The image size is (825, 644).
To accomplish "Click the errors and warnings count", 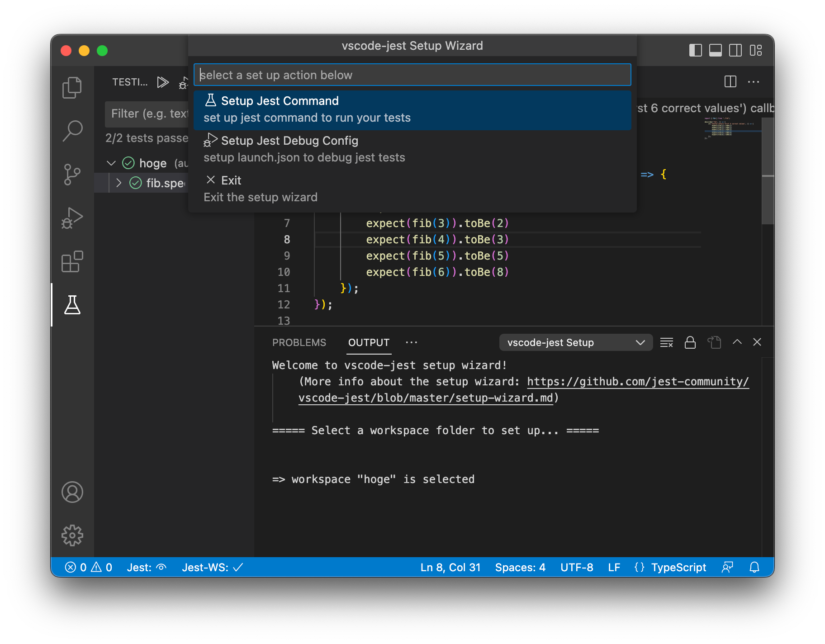I will [89, 567].
